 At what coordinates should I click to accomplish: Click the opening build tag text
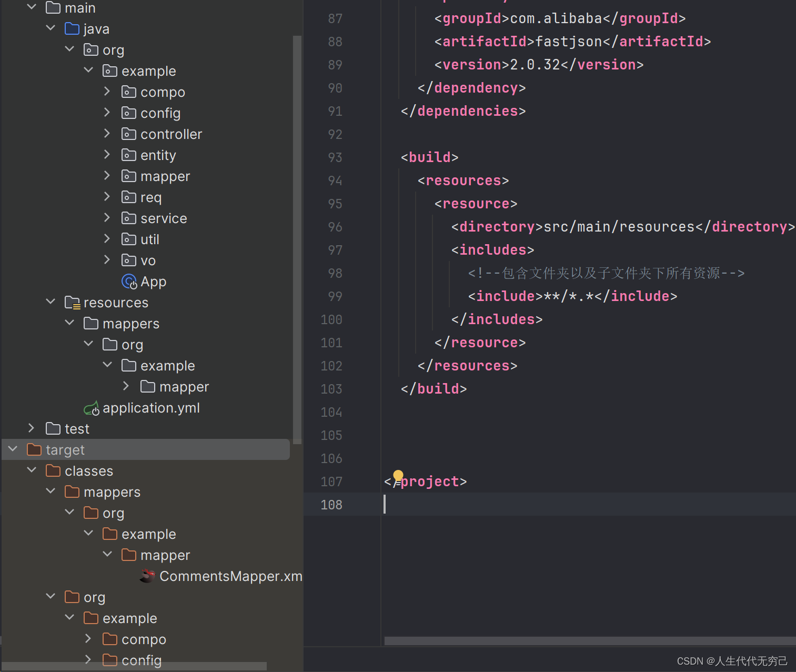430,157
